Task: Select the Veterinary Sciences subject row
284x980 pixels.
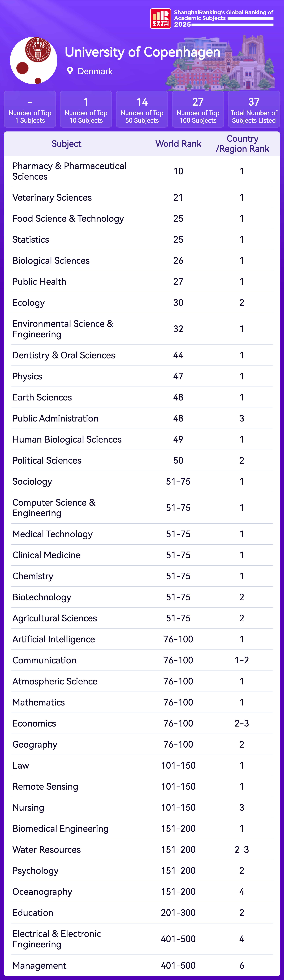Action: point(52,197)
